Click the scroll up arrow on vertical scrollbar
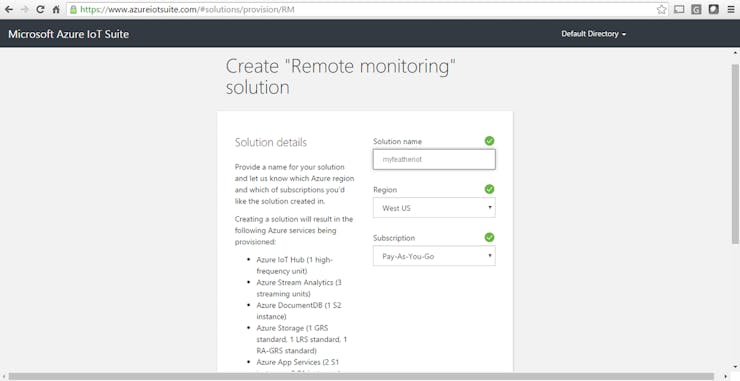Viewport: 740px width, 381px height. (735, 52)
